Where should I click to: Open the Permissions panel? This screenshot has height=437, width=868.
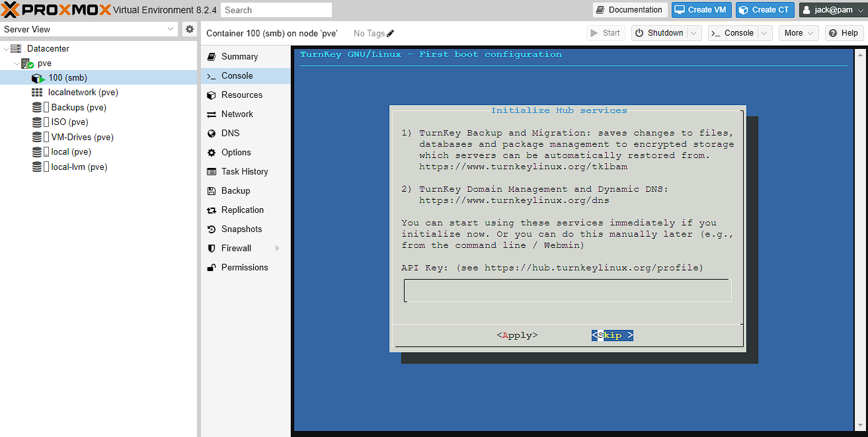coord(244,267)
